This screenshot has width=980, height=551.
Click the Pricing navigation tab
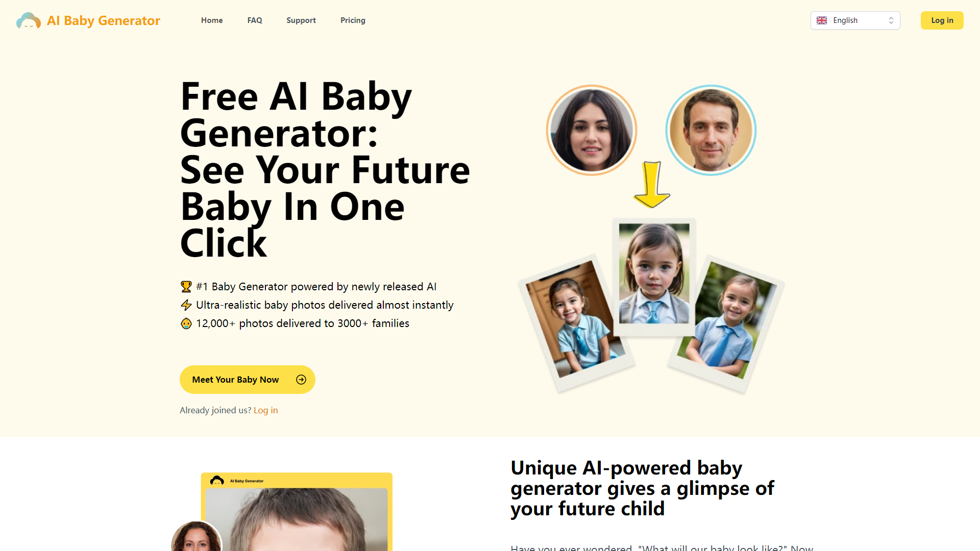[353, 20]
